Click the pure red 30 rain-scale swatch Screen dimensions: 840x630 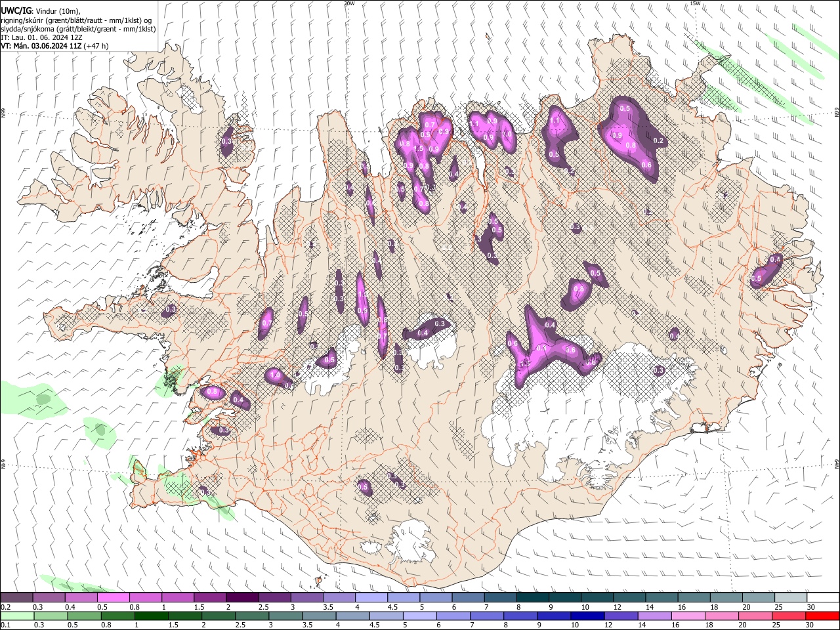(x=822, y=616)
